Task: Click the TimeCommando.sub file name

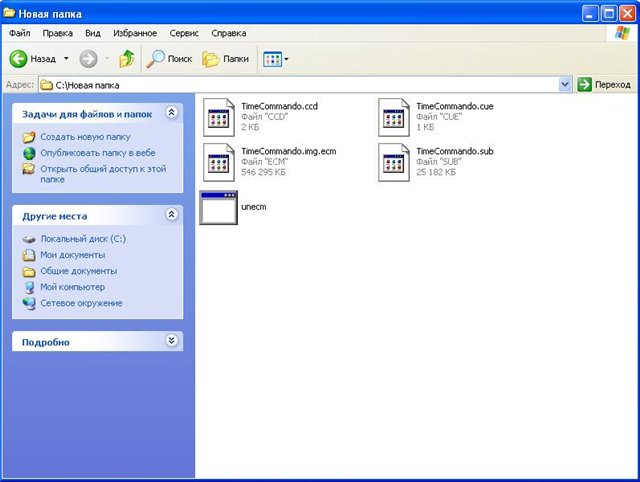Action: click(x=455, y=151)
